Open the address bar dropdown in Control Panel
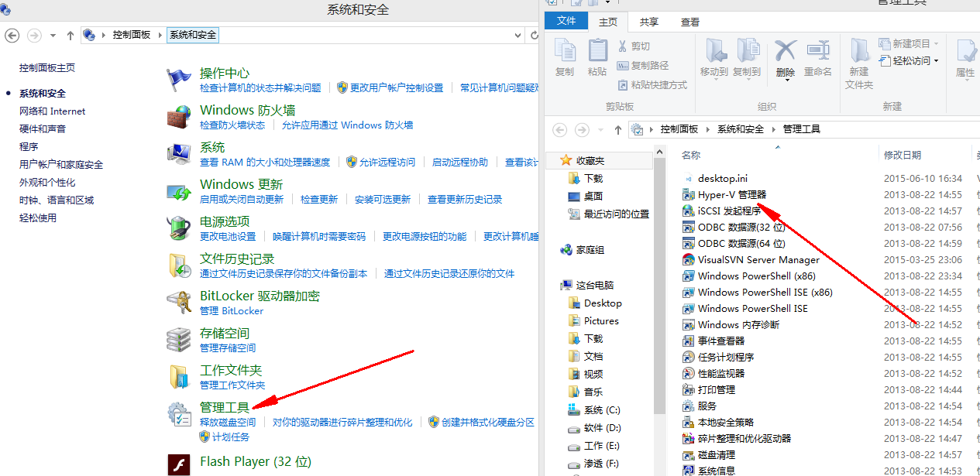The image size is (980, 476). (517, 35)
